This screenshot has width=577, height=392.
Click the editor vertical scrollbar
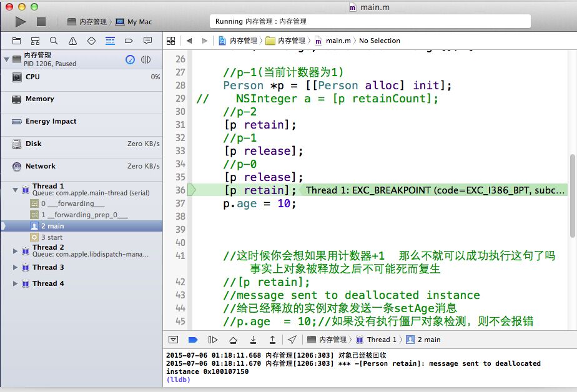click(572, 196)
